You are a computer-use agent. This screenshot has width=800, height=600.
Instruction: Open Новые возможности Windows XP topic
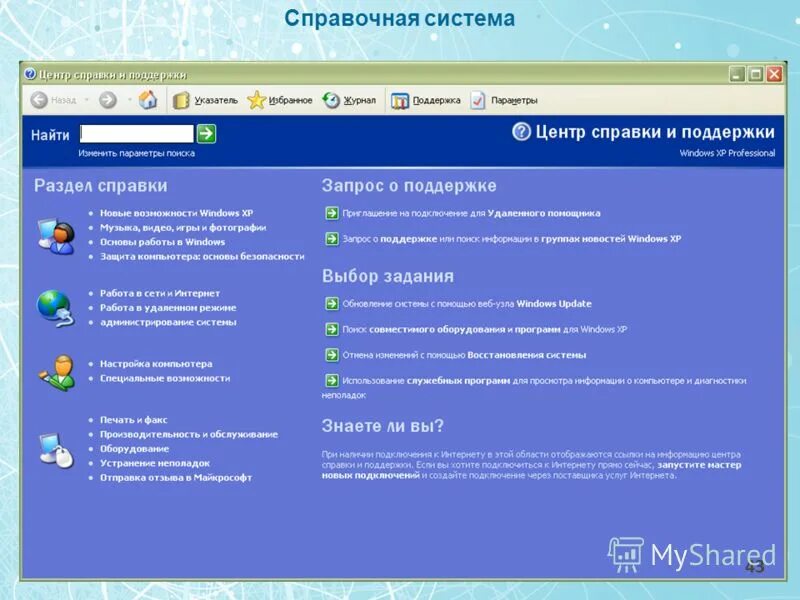click(176, 213)
